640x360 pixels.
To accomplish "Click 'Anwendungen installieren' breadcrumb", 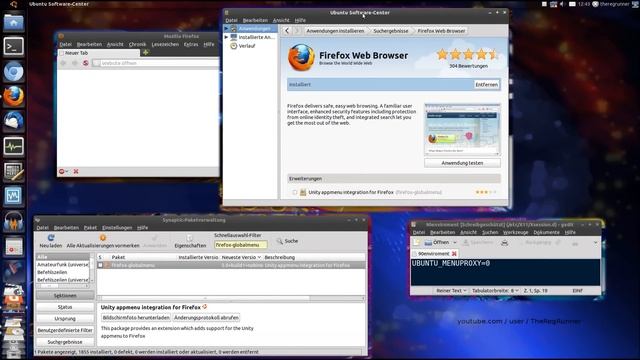I will (335, 31).
